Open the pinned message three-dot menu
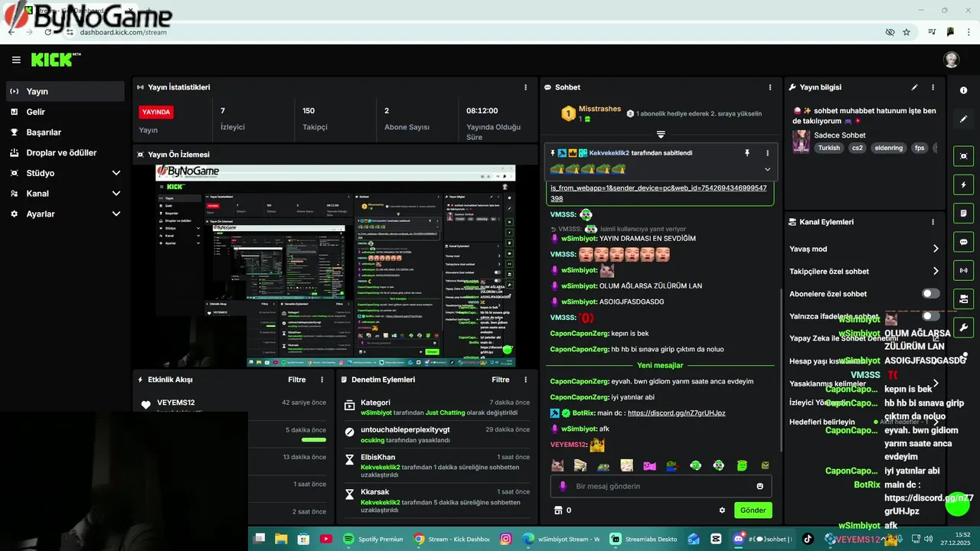This screenshot has height=551, width=980. pyautogui.click(x=767, y=153)
